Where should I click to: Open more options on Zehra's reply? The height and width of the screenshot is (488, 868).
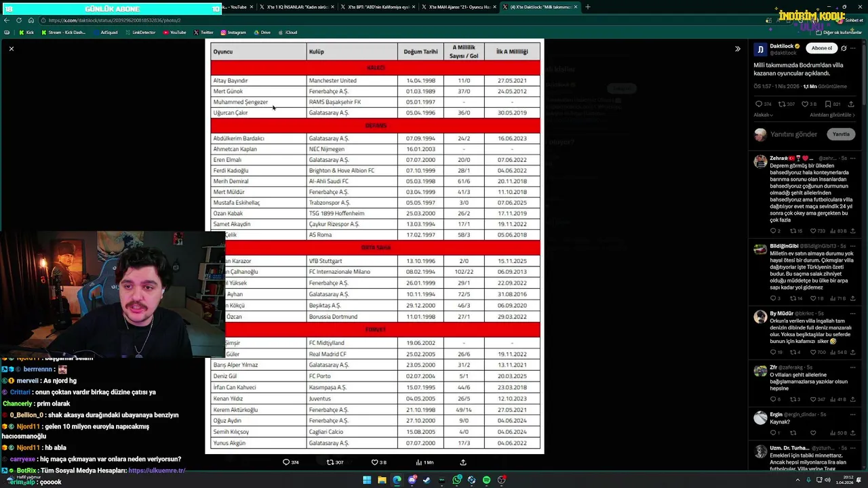click(853, 158)
